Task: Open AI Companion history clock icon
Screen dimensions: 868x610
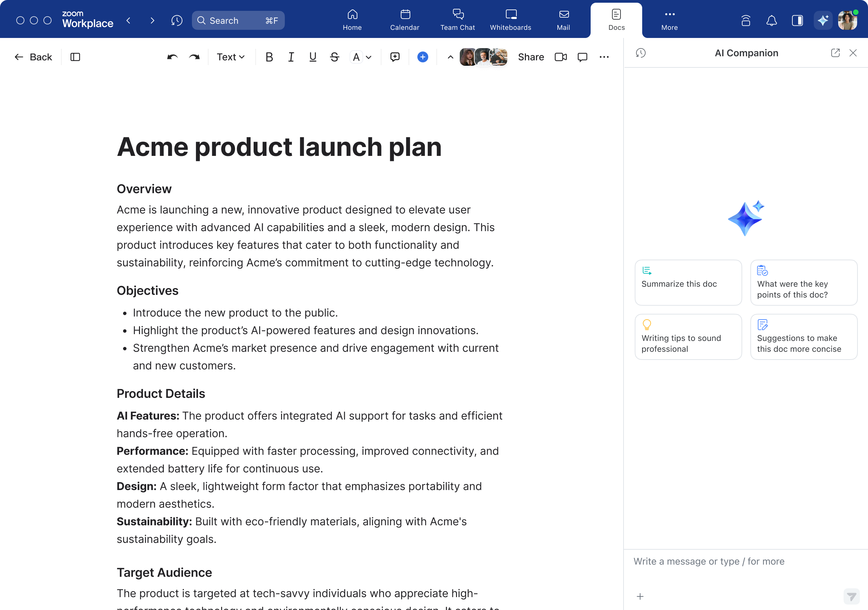Action: point(640,53)
